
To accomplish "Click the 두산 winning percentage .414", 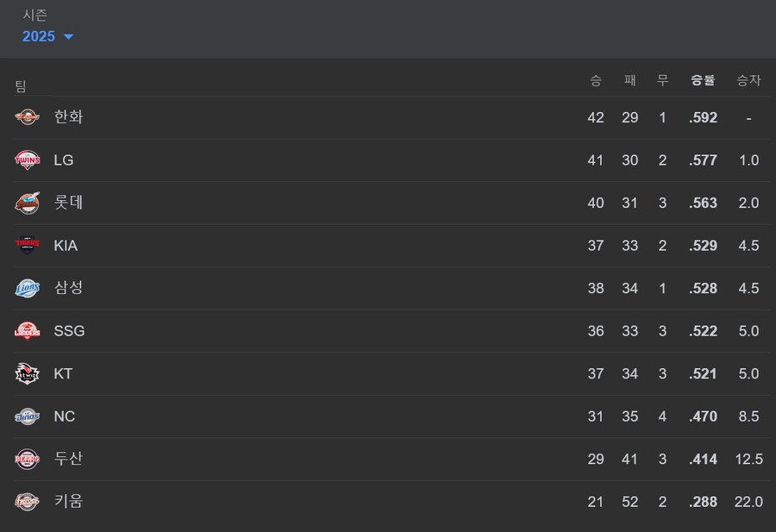I will click(704, 460).
